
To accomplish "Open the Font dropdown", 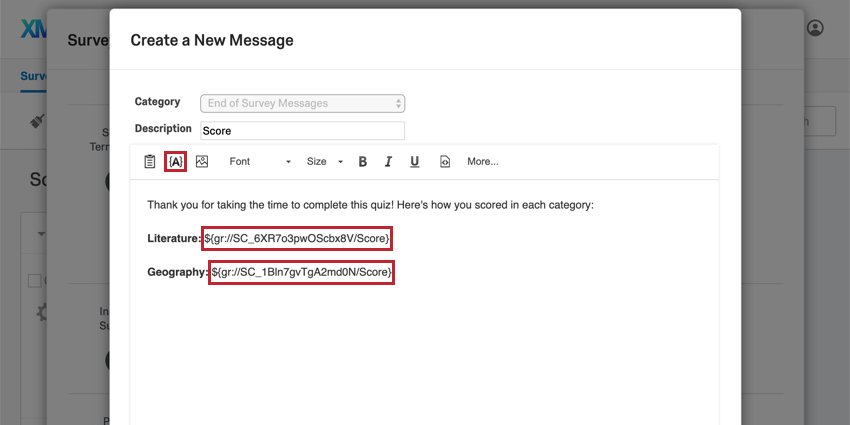I will [260, 162].
